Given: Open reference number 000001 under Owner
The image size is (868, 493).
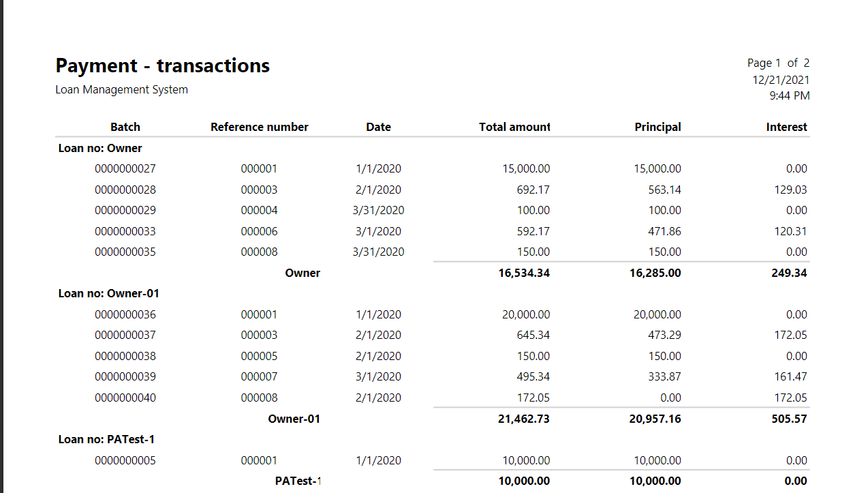Looking at the screenshot, I should click(260, 168).
